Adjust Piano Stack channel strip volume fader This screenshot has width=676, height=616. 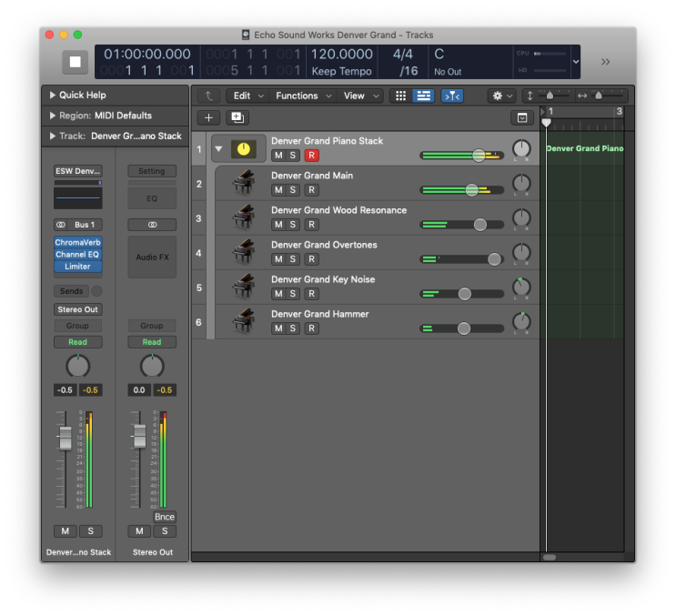tap(66, 438)
